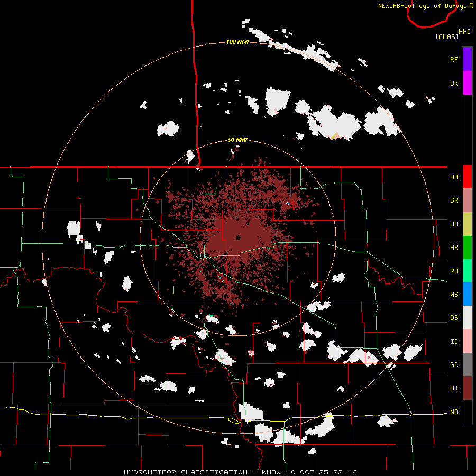Select the GC gray legend swatch
The image size is (476, 476).
point(467,364)
